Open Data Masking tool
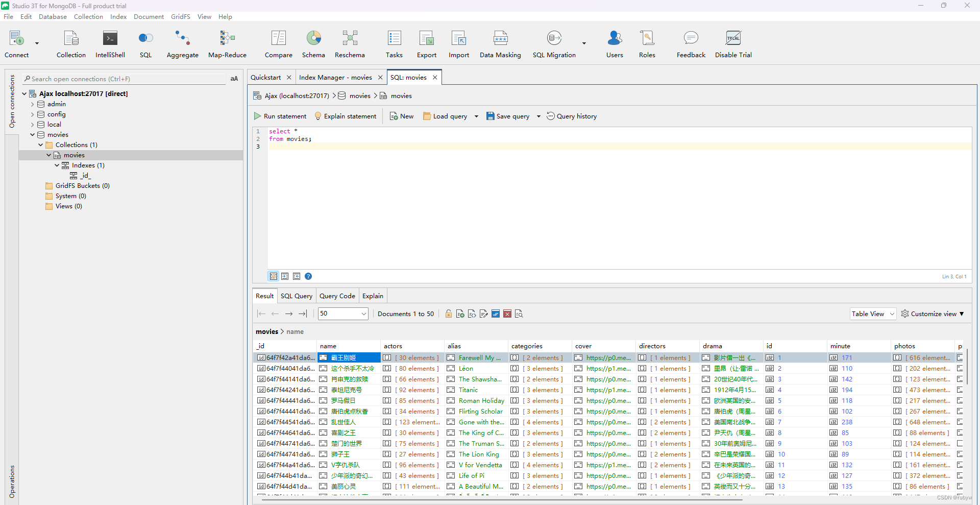 click(x=500, y=43)
